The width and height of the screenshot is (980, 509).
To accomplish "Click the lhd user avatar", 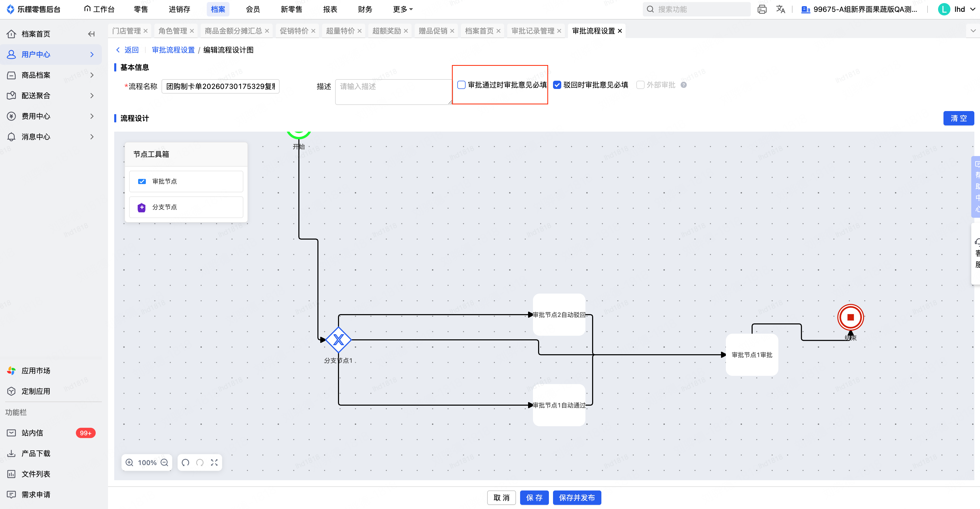I will pyautogui.click(x=944, y=9).
